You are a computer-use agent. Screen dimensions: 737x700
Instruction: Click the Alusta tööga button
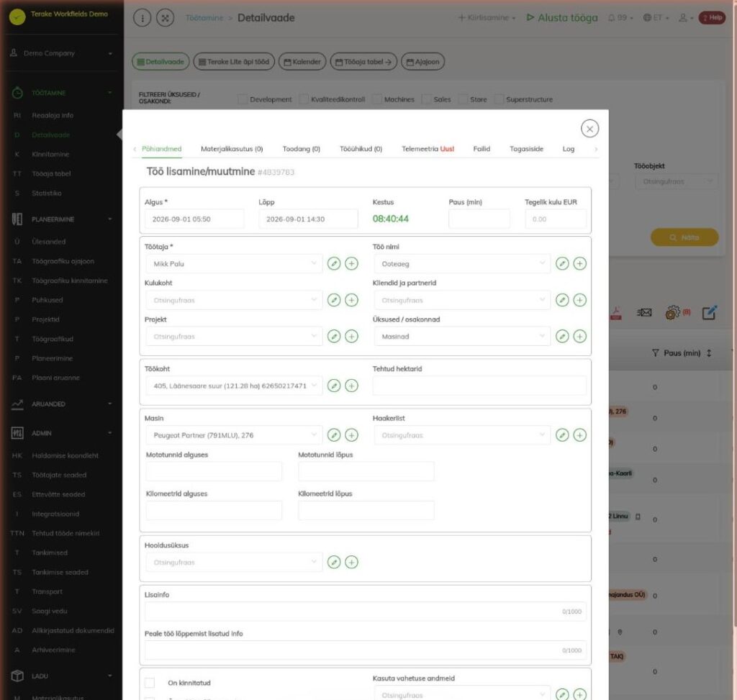(561, 18)
